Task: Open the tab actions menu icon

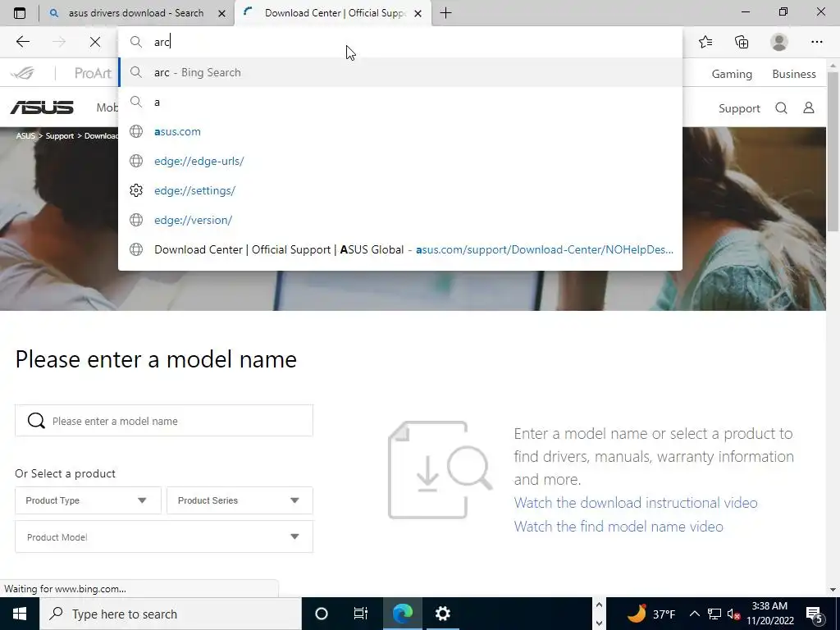Action: point(20,13)
